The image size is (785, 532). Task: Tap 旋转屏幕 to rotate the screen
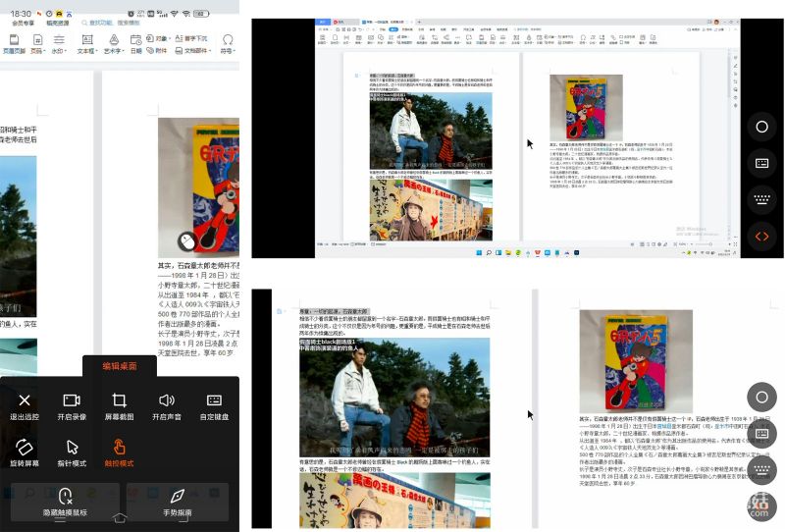point(24,453)
